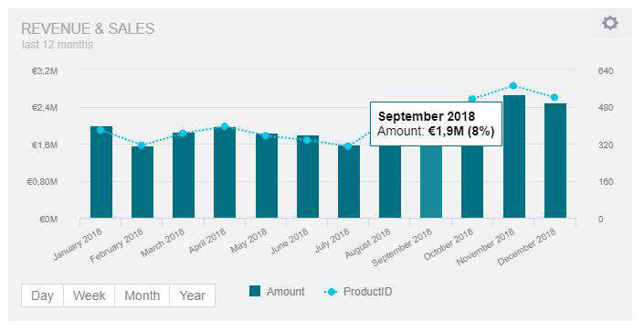
Task: Select the highlighted September 2018 bar
Action: (x=431, y=181)
